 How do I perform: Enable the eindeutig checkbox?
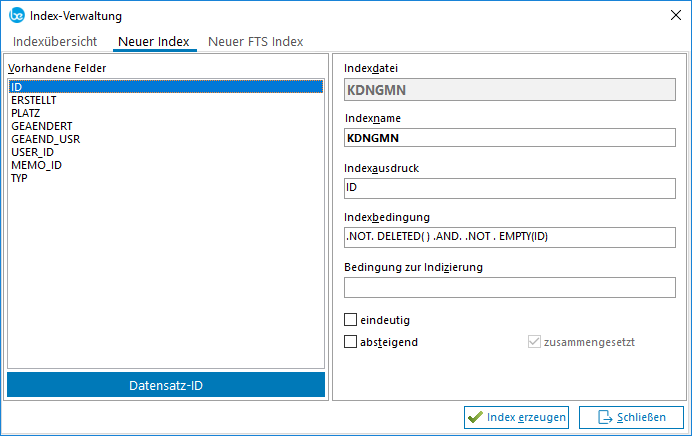[x=350, y=320]
